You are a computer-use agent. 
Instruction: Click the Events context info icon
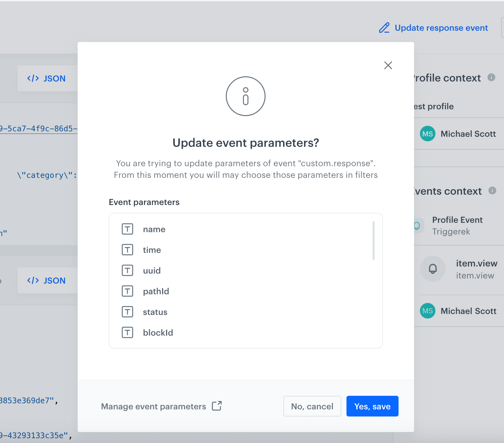tap(492, 190)
